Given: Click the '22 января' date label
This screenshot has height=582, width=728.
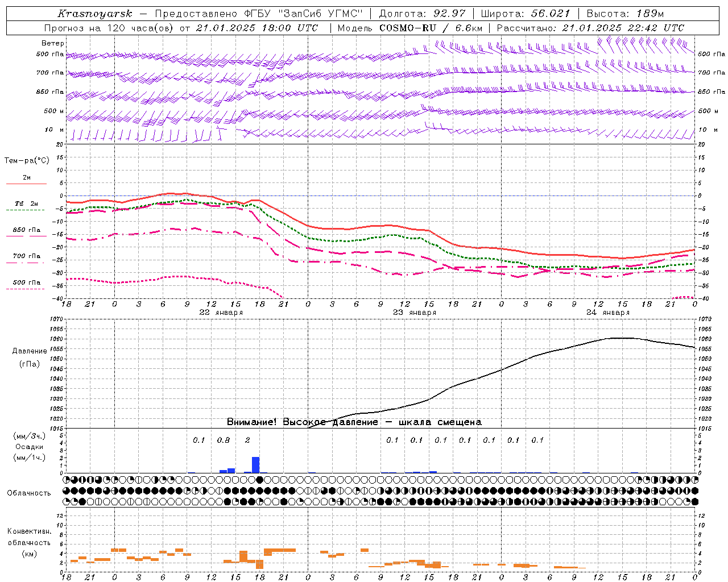Looking at the screenshot, I should point(221,312).
